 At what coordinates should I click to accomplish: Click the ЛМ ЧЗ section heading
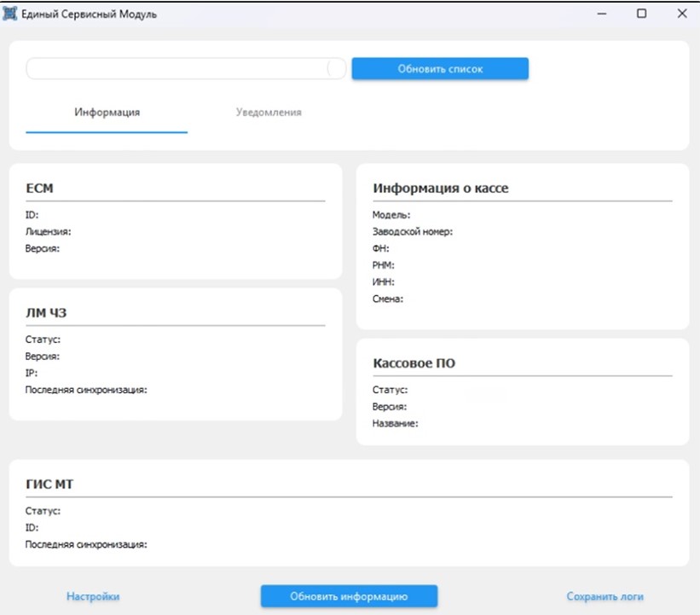[46, 313]
